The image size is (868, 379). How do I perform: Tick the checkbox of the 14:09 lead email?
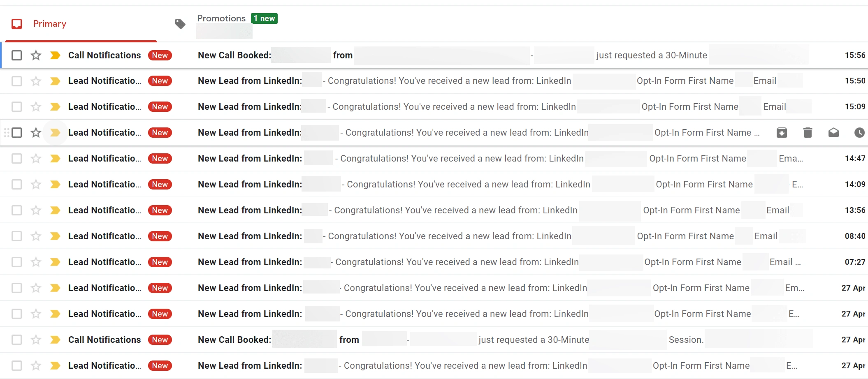pos(17,185)
